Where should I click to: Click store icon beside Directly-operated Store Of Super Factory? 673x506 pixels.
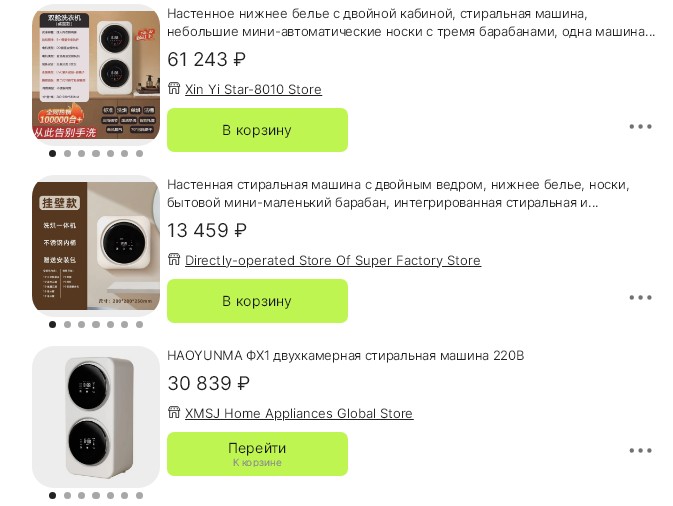point(174,261)
